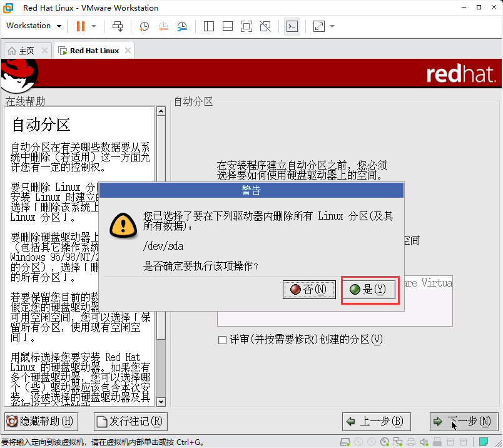This screenshot has width=503, height=448.
Task: Click the printer status icon
Action: click(411, 442)
